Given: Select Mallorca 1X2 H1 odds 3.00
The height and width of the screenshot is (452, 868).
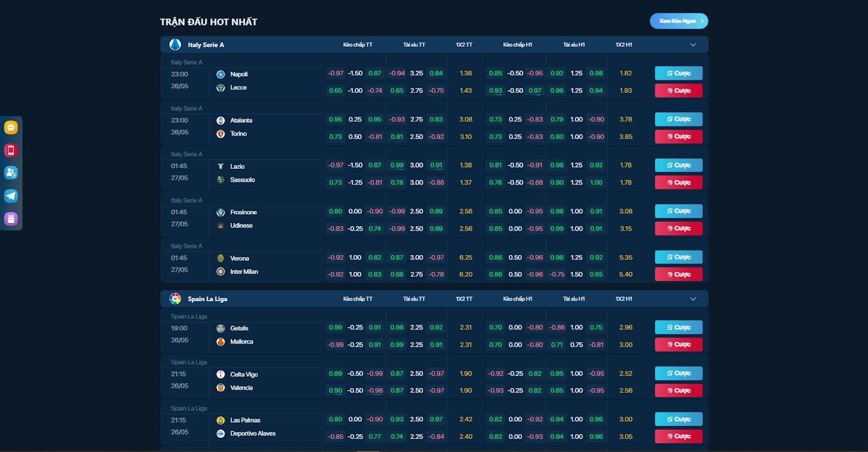Looking at the screenshot, I should point(626,345).
